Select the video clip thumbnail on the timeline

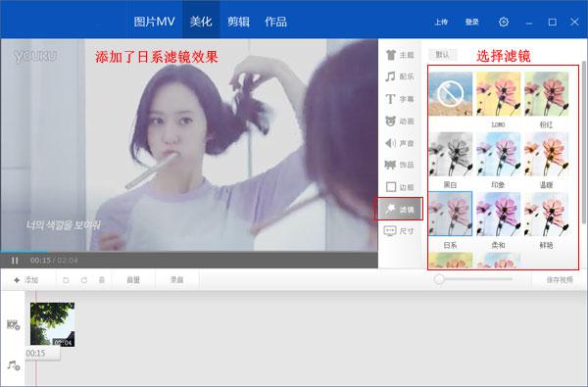(x=53, y=324)
